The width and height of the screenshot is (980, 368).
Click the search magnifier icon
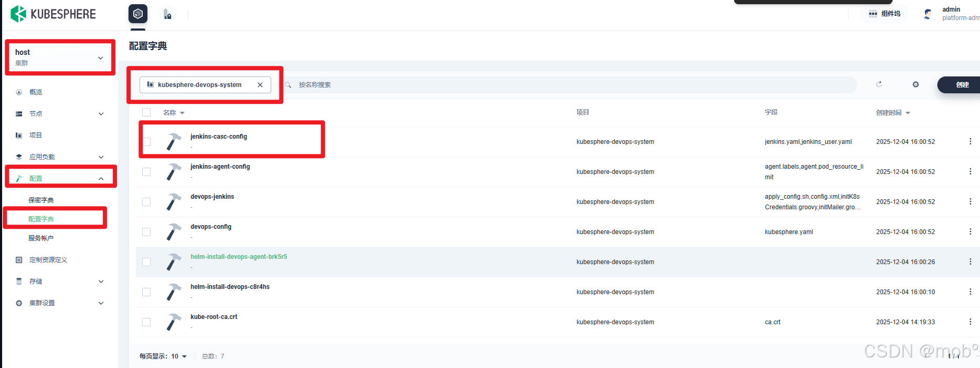(288, 85)
